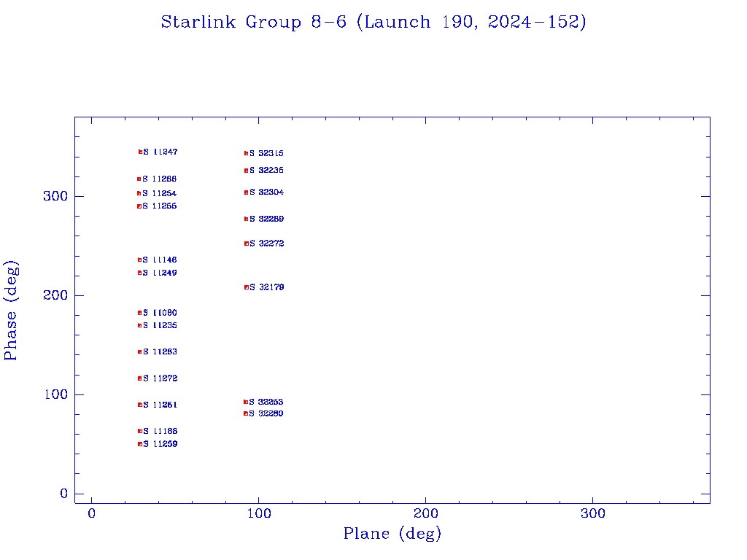The height and width of the screenshot is (560, 747).
Task: Select the 'S 32235' satellite label
Action: point(267,171)
